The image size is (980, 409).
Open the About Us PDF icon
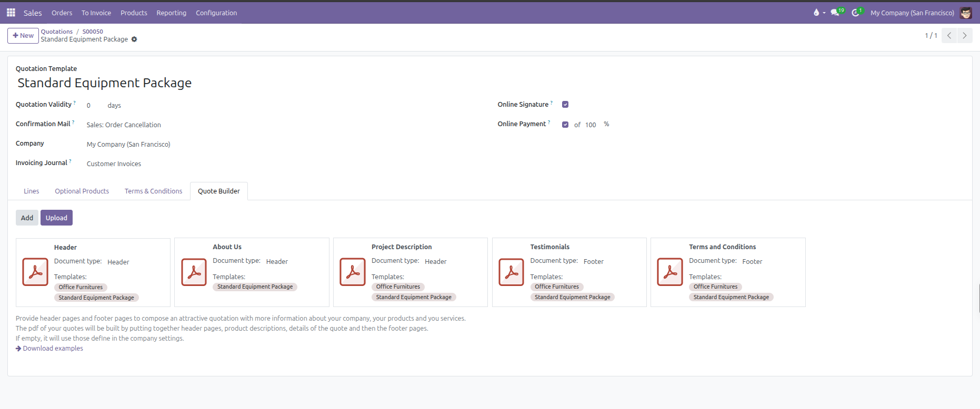194,272
